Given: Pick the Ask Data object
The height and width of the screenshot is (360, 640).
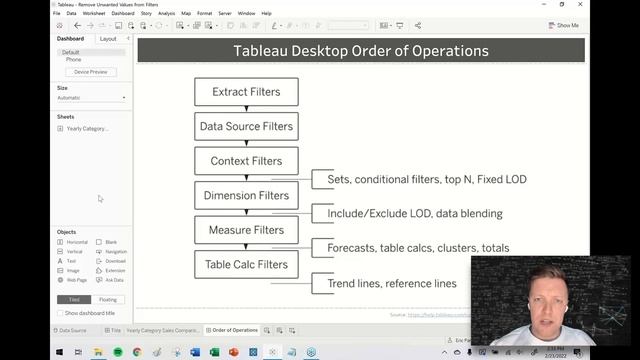Looking at the screenshot, I should 110,280.
